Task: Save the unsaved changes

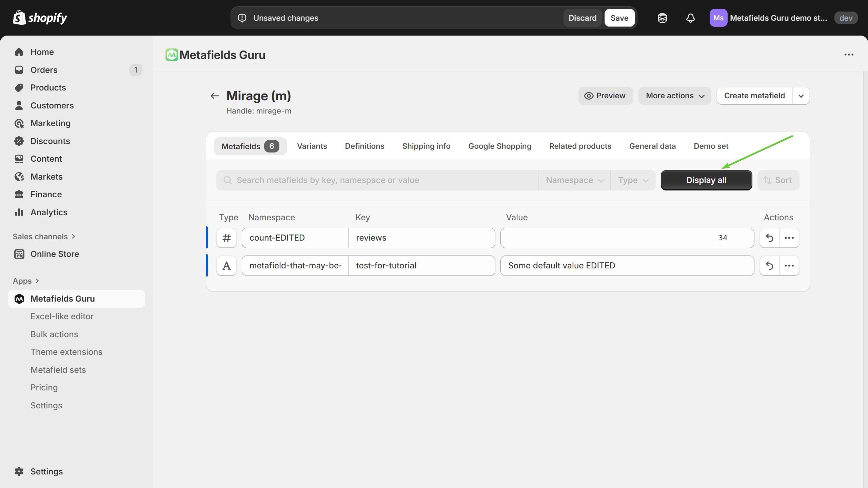Action: (619, 18)
